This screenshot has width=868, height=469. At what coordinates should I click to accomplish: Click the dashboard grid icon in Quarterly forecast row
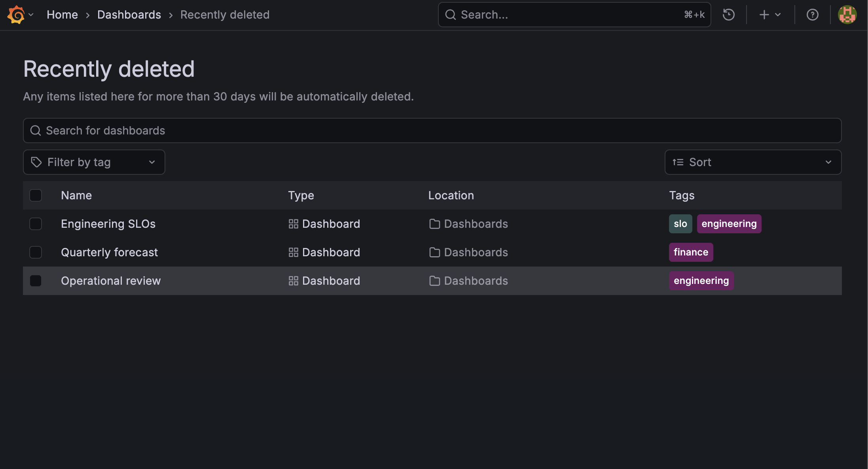293,252
